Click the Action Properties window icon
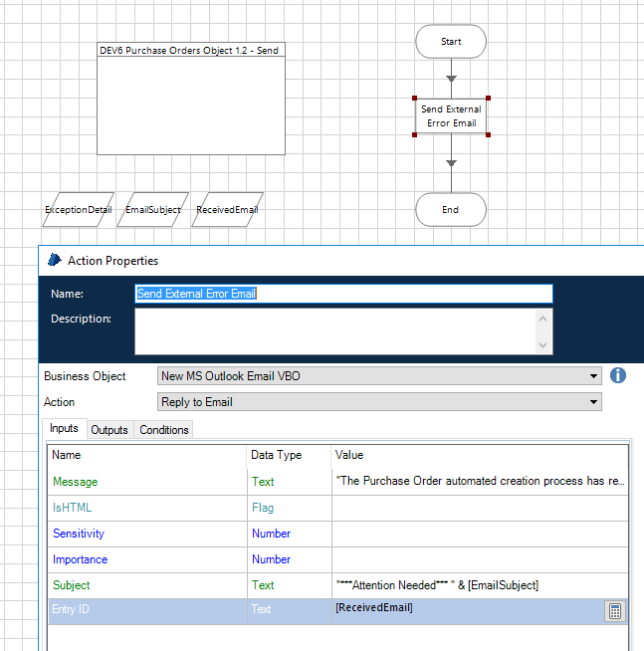The height and width of the screenshot is (651, 644). click(x=54, y=261)
